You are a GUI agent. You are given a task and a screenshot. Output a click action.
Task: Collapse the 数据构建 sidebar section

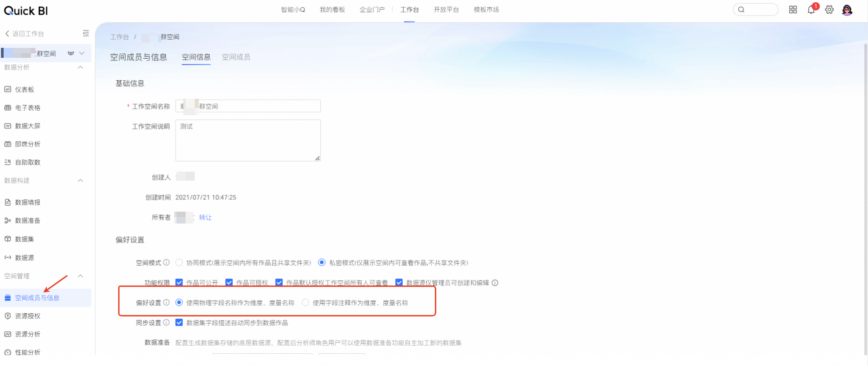(x=81, y=181)
